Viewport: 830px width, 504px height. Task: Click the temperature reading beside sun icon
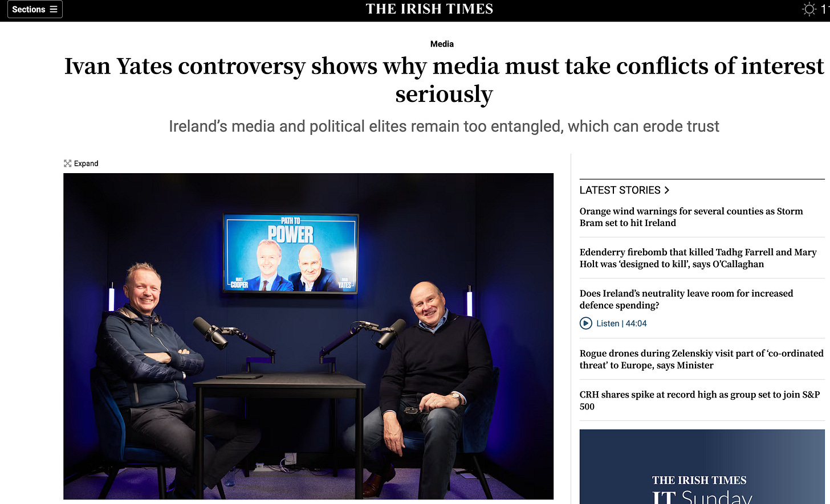pyautogui.click(x=825, y=9)
